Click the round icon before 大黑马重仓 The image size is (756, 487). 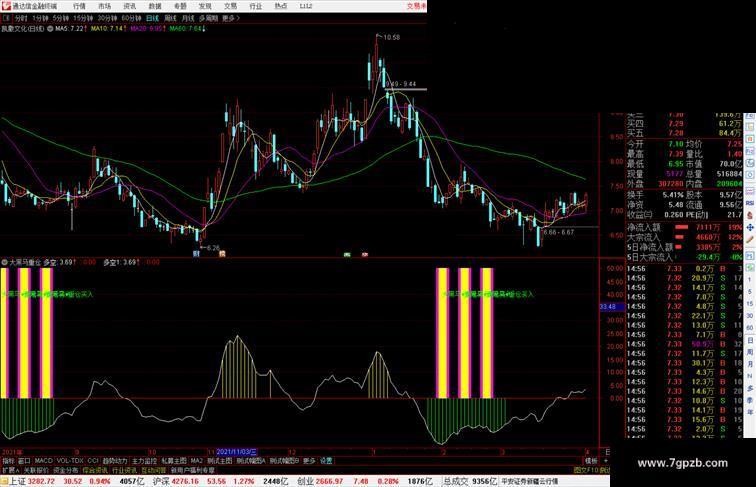(x=4, y=262)
